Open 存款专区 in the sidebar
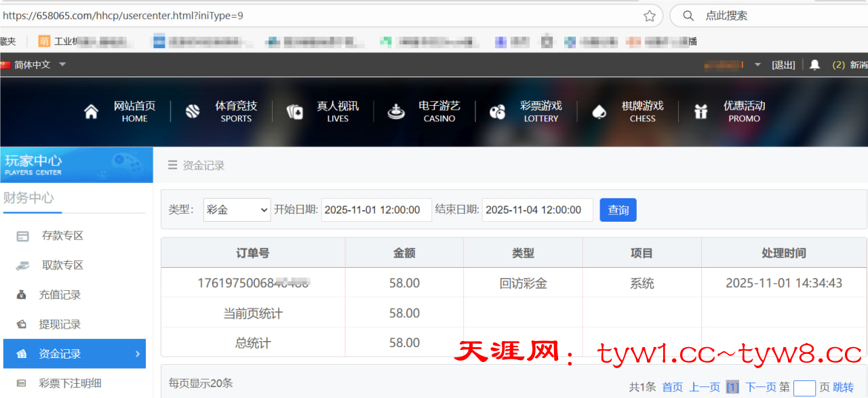 62,236
